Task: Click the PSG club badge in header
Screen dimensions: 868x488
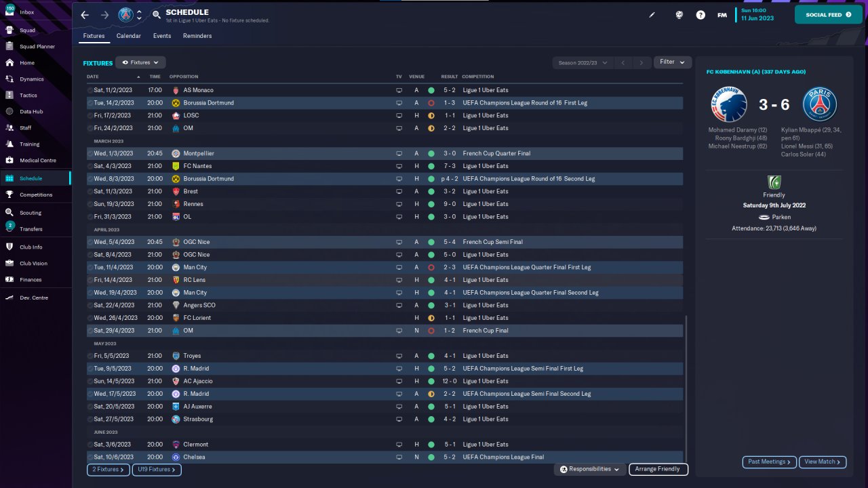Action: [x=125, y=15]
